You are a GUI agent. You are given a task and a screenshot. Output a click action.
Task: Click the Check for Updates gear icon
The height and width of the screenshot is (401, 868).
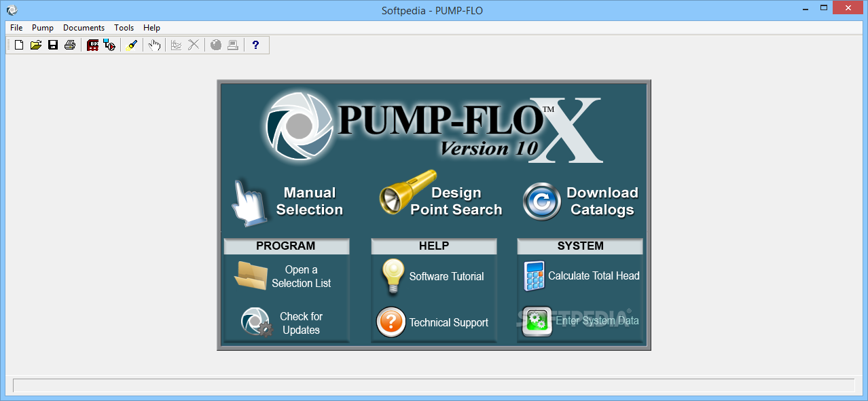pos(255,322)
